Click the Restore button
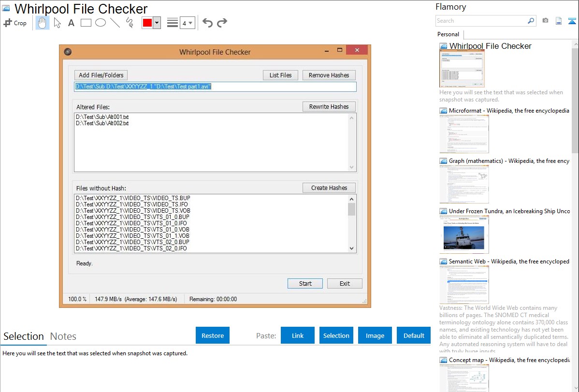The height and width of the screenshot is (392, 579). coord(213,335)
